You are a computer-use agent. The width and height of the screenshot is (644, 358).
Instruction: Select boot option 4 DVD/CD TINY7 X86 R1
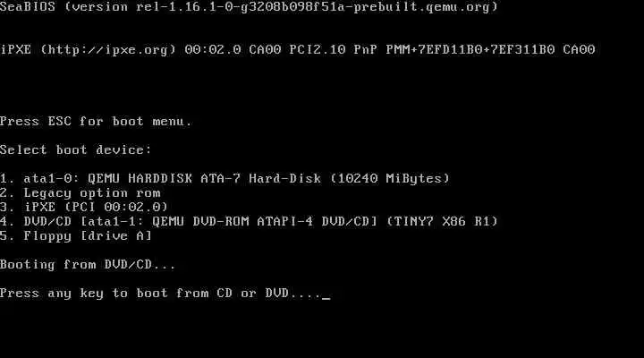(x=249, y=221)
